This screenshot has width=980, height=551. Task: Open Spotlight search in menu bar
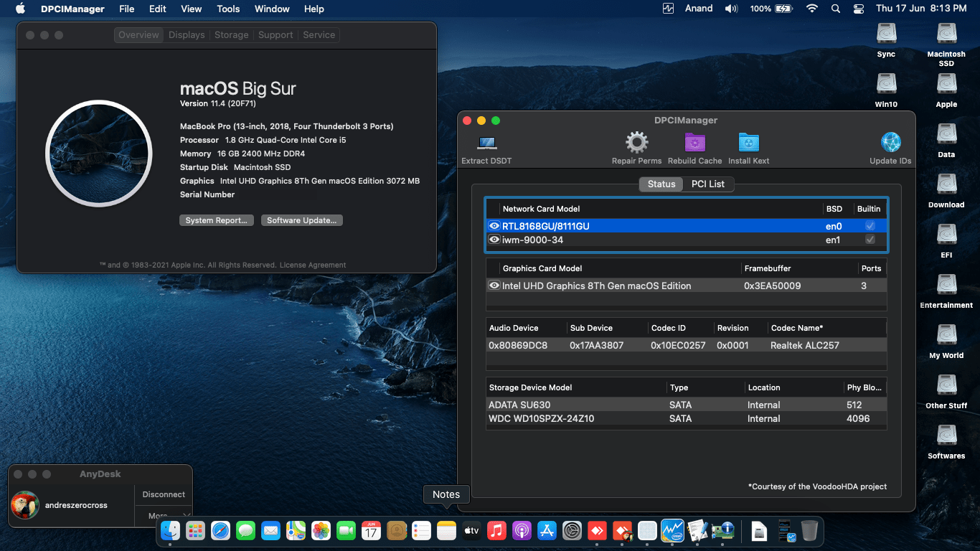pyautogui.click(x=835, y=9)
